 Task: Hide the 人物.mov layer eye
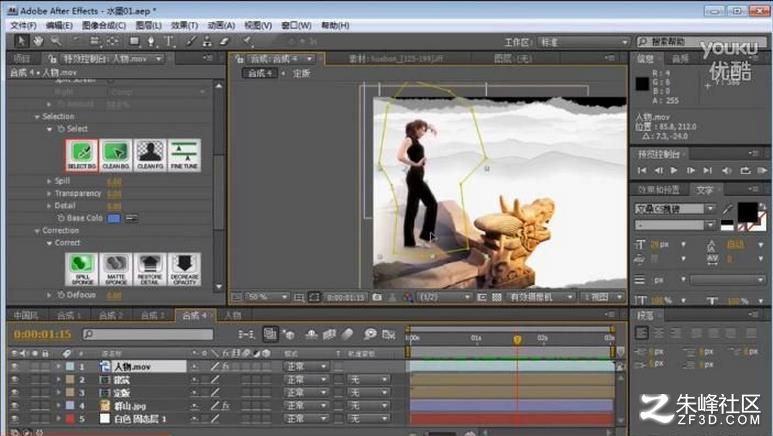(14, 366)
